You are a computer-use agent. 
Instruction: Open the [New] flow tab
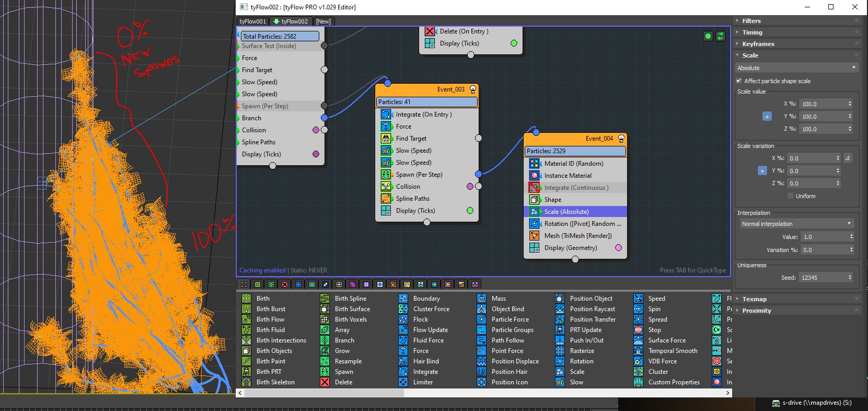323,21
